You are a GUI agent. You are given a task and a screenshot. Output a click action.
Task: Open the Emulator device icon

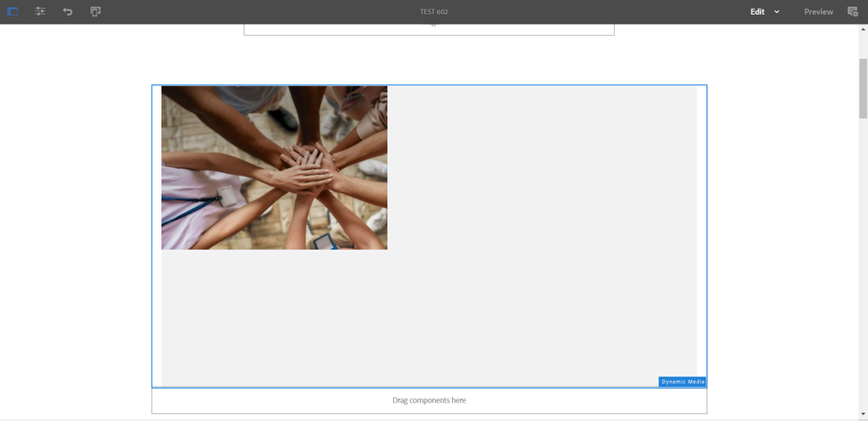coord(96,11)
